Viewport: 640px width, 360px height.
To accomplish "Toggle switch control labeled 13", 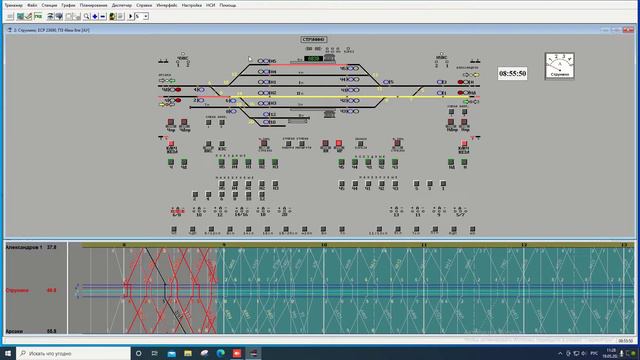I will (x=396, y=211).
